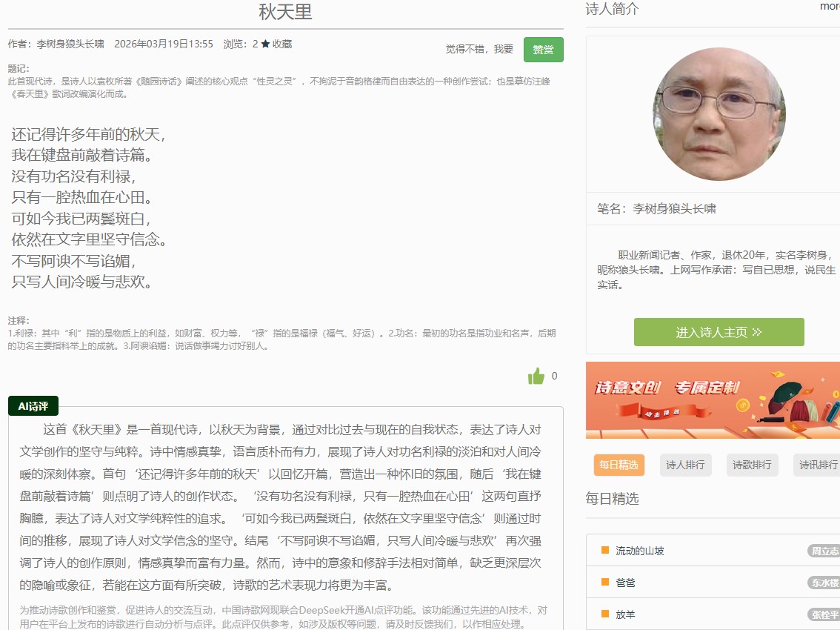The width and height of the screenshot is (840, 630).
Task: Click the star favorite (收藏) icon
Action: pyautogui.click(x=265, y=44)
